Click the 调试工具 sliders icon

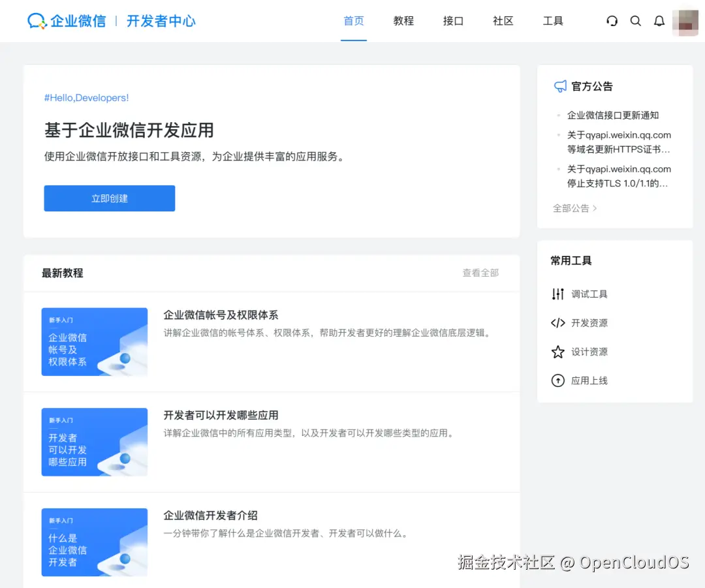[x=558, y=294]
